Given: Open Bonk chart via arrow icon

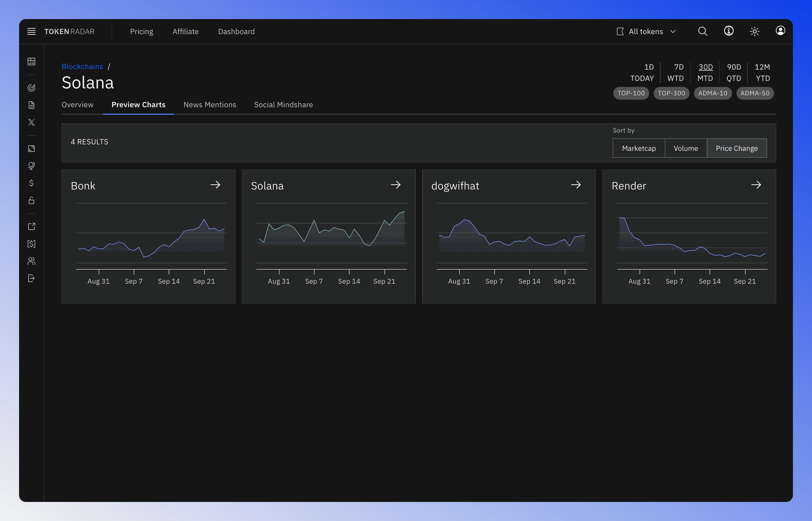Looking at the screenshot, I should pyautogui.click(x=215, y=185).
